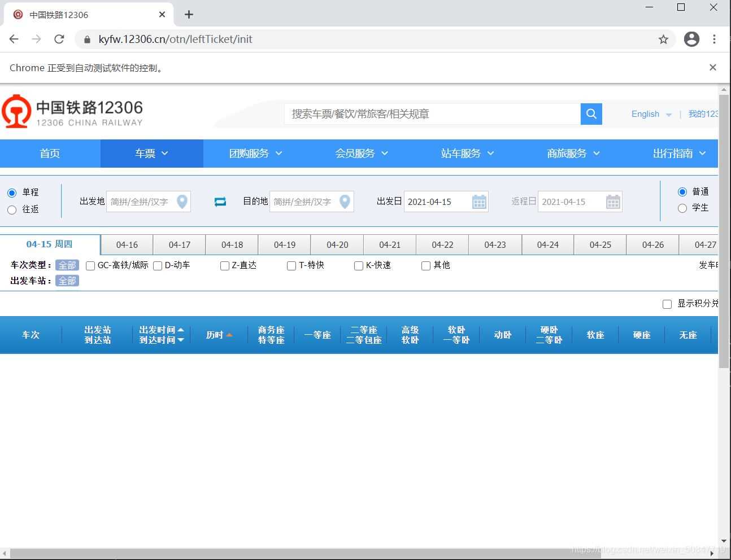The height and width of the screenshot is (560, 731).
Task: Click the search magnifier icon
Action: [591, 114]
